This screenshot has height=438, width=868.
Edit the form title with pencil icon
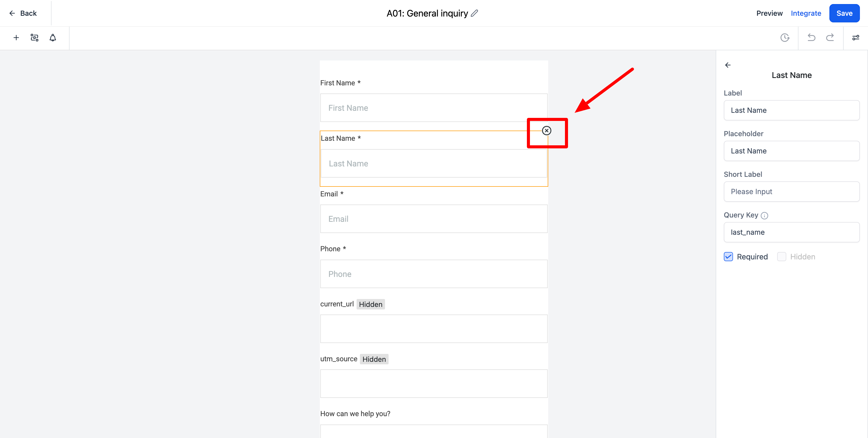(474, 13)
